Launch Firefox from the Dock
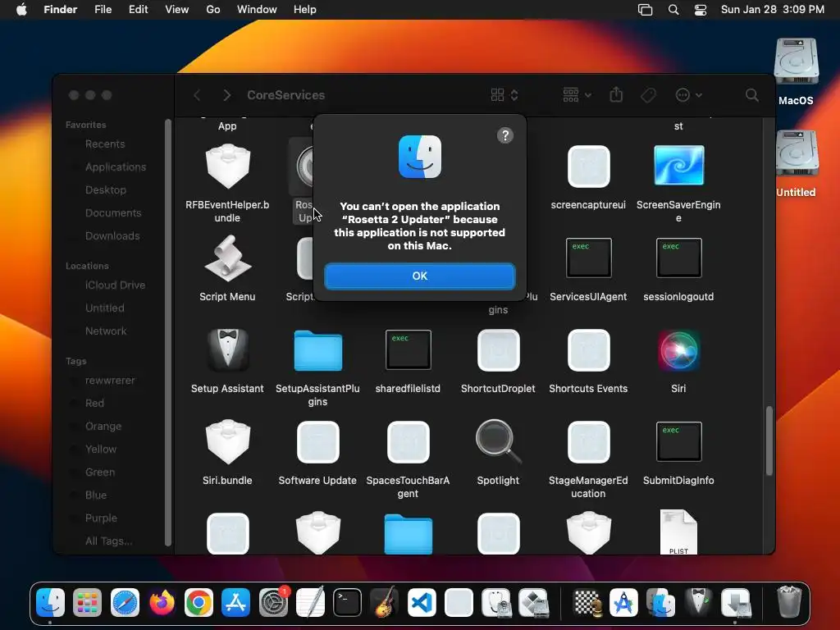Image resolution: width=840 pixels, height=630 pixels. pyautogui.click(x=162, y=603)
